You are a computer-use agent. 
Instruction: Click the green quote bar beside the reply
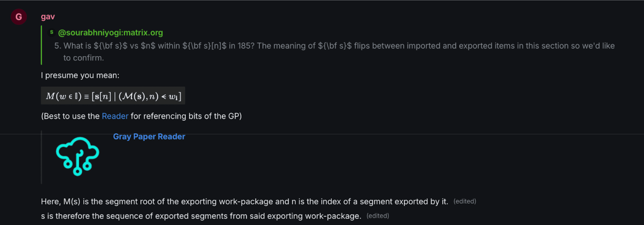click(42, 45)
